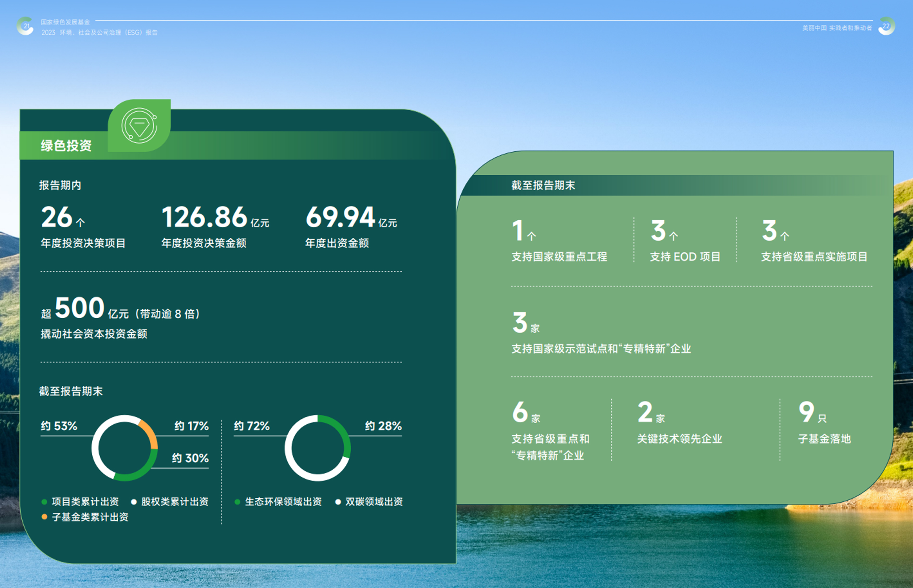Click the 支持 EOD 项目 label
Image resolution: width=913 pixels, height=588 pixels.
(685, 257)
